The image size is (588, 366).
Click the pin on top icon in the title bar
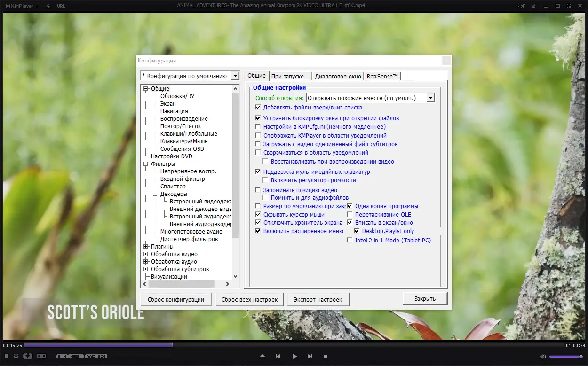pos(522,6)
